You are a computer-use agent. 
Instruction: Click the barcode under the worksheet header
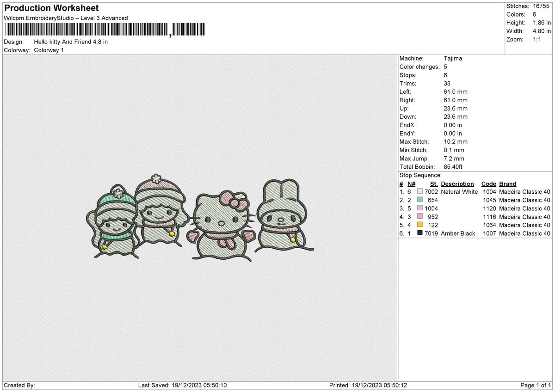tap(104, 30)
